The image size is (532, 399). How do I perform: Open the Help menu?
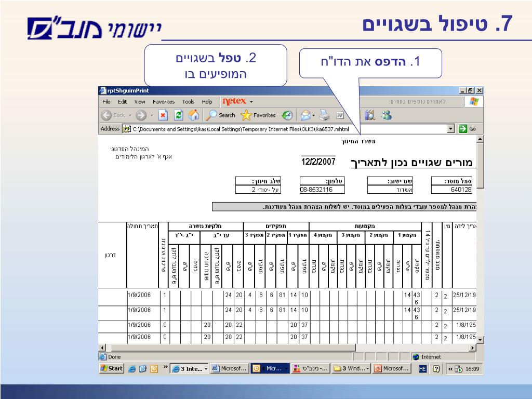coord(207,101)
